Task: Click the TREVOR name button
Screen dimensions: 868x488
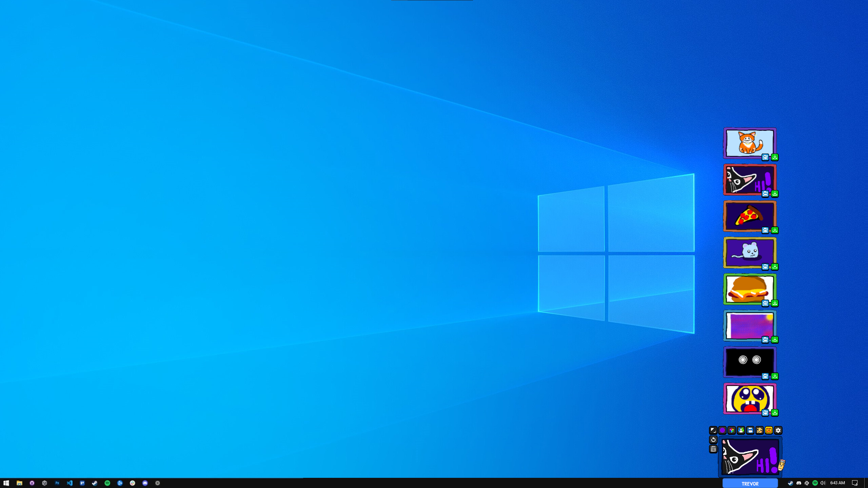Action: click(750, 484)
